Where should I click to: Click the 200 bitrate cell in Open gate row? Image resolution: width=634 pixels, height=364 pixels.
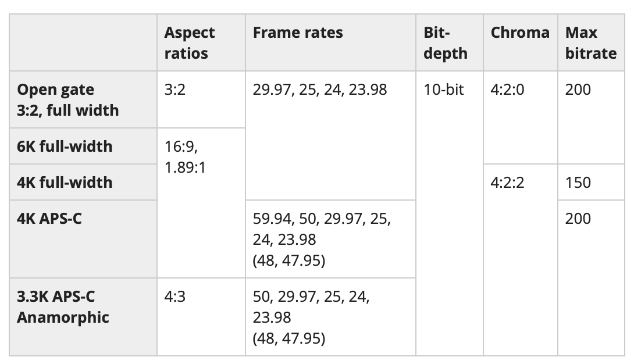578,90
